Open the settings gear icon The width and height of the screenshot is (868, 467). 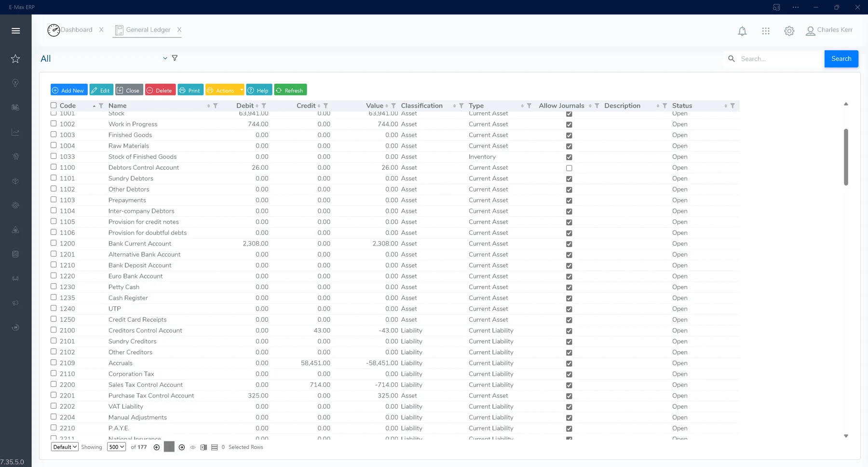[x=789, y=31]
